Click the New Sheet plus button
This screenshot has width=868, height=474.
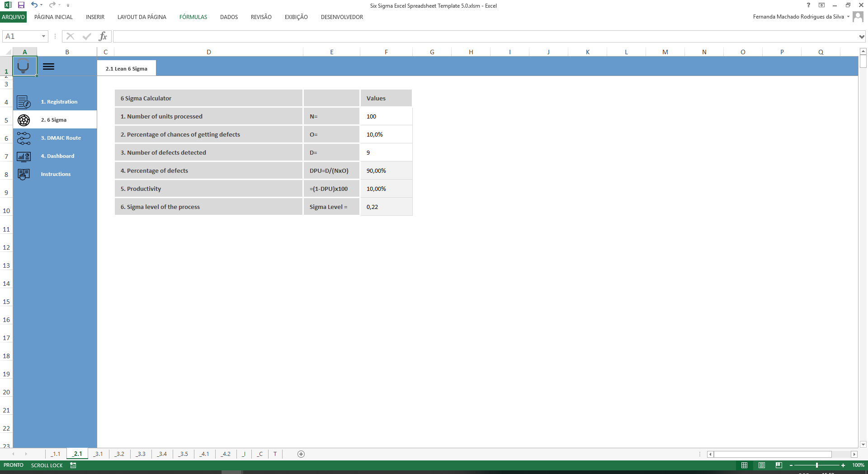[301, 454]
